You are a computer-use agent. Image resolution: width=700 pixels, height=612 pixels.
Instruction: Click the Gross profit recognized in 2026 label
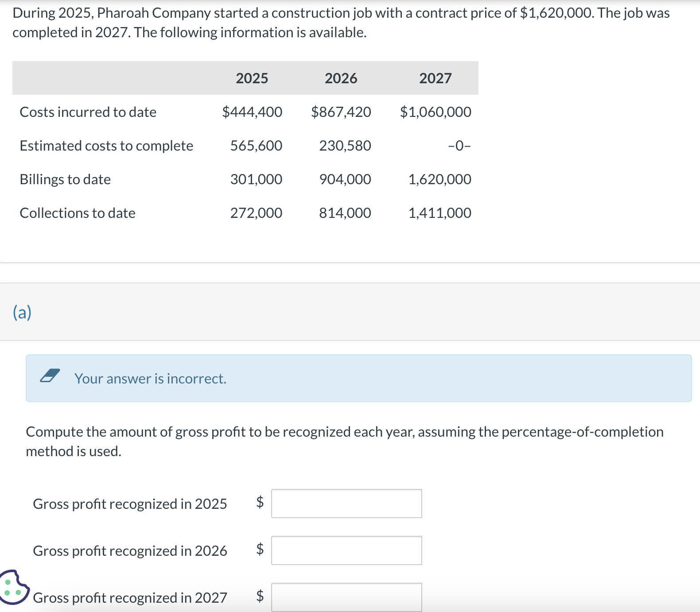(x=130, y=551)
